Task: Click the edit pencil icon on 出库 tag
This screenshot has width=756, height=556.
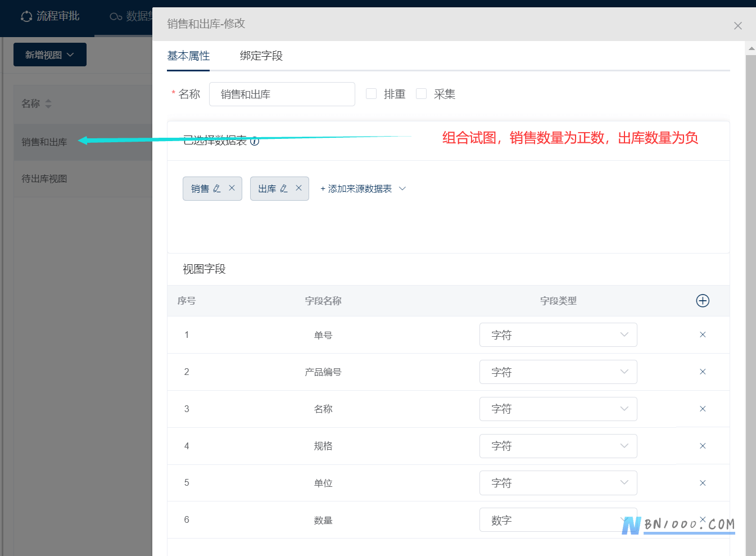Action: click(284, 188)
